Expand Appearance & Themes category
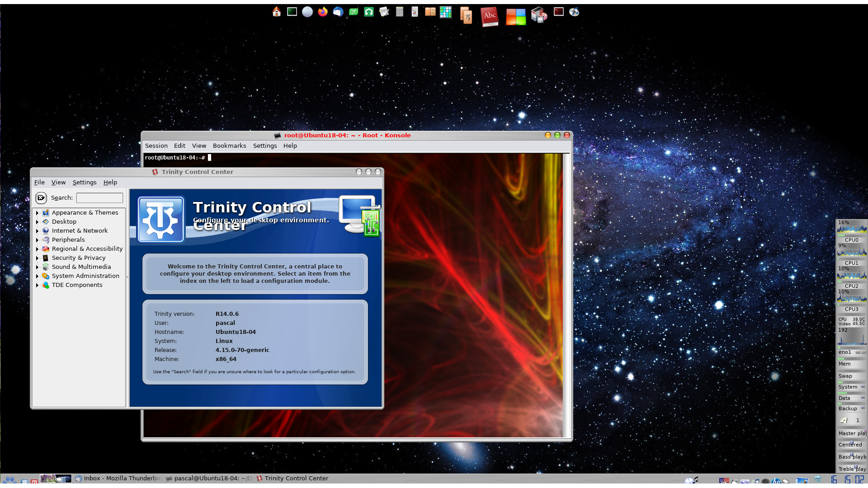Image resolution: width=868 pixels, height=488 pixels. click(37, 212)
